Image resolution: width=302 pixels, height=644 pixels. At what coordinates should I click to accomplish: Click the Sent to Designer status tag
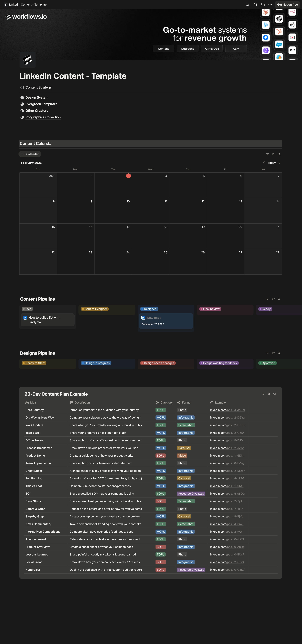point(95,309)
